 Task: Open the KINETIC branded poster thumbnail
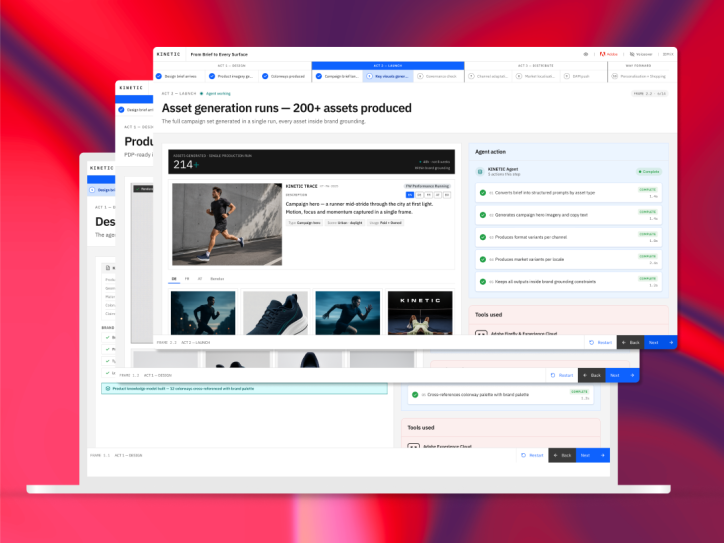tap(420, 313)
